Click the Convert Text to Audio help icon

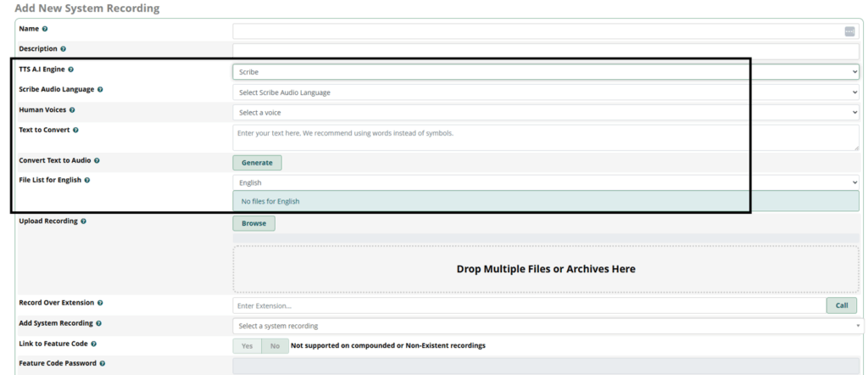[x=97, y=160]
